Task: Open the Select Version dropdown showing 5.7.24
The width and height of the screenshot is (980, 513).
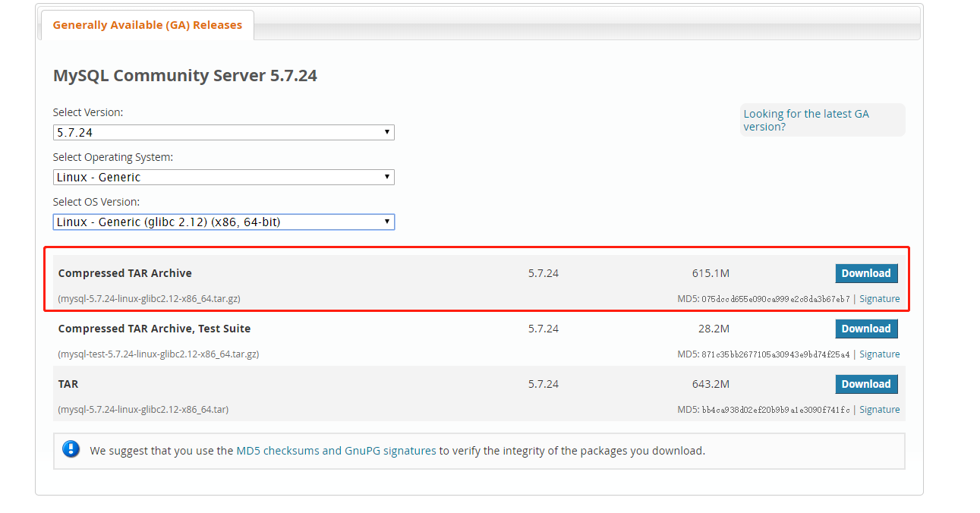Action: (224, 132)
